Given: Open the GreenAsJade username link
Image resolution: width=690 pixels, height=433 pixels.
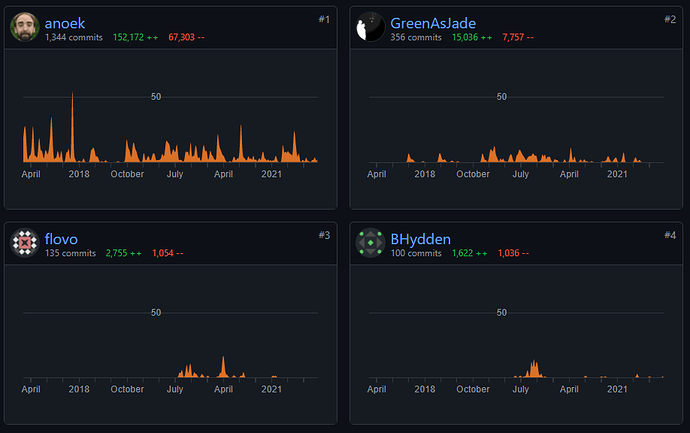Looking at the screenshot, I should pos(434,21).
